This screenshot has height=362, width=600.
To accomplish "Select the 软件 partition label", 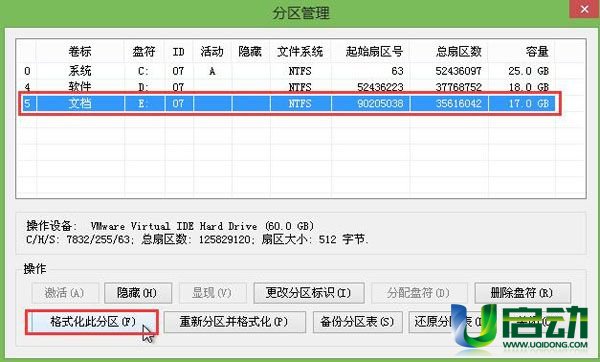I will [80, 87].
